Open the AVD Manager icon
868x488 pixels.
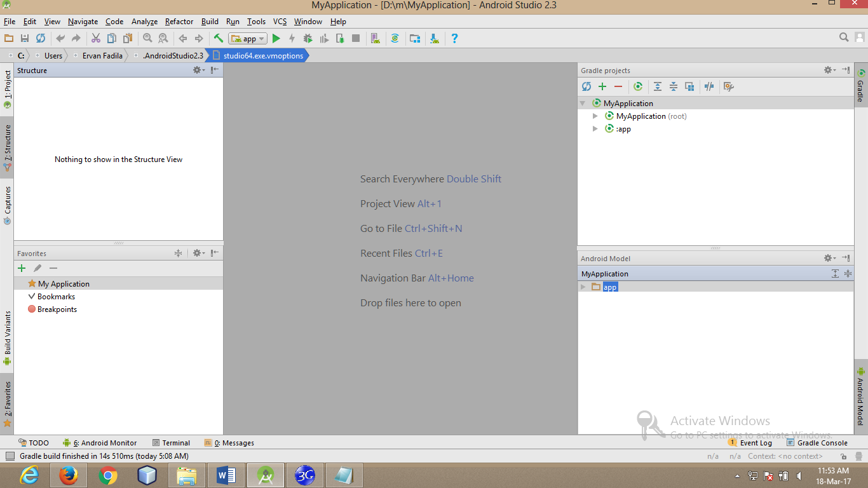click(376, 38)
